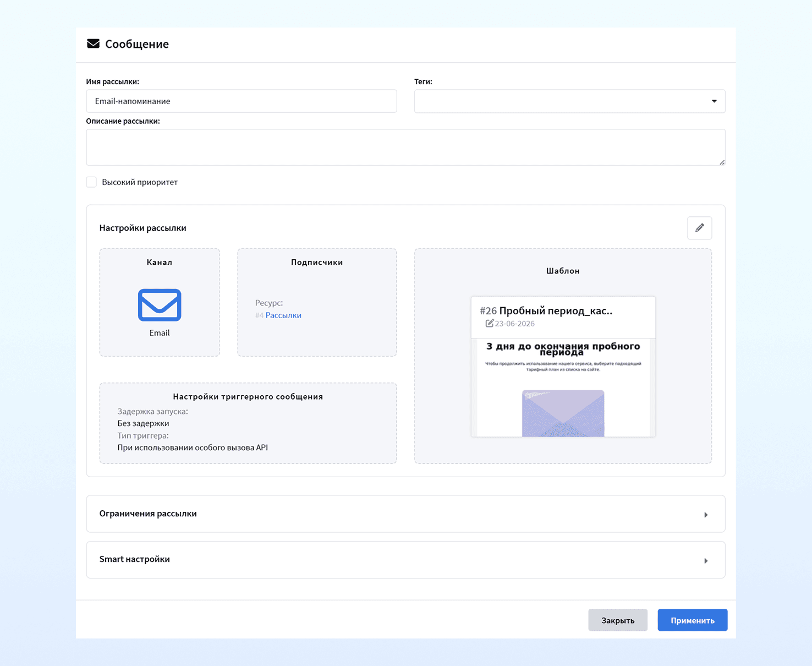This screenshot has height=666, width=812.
Task: Click the Настройки рассылки section title
Action: pos(143,228)
